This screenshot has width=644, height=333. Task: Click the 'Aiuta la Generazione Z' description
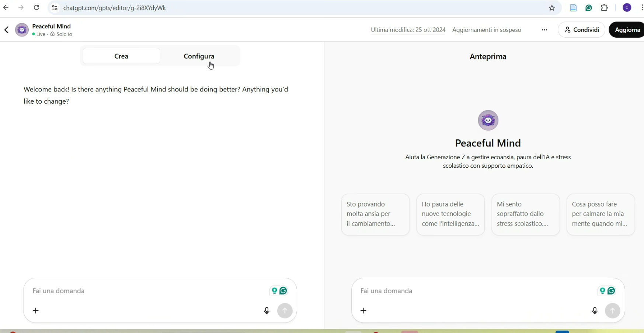[488, 162]
